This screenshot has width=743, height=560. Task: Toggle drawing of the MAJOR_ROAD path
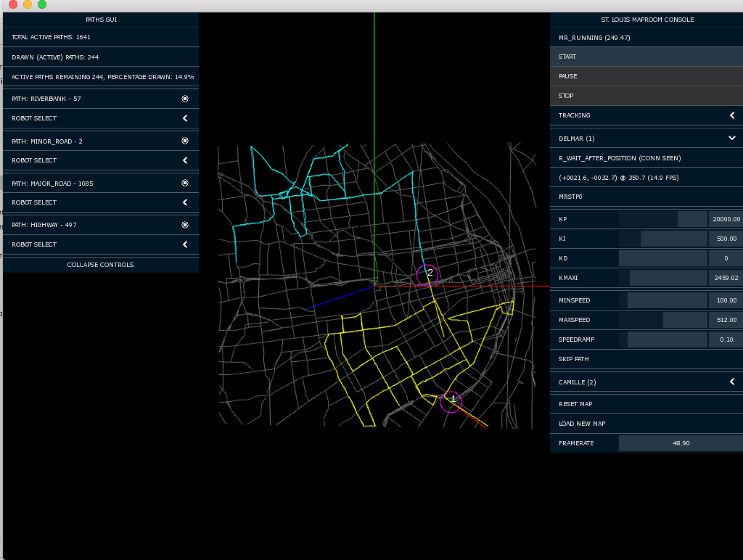[x=185, y=183]
